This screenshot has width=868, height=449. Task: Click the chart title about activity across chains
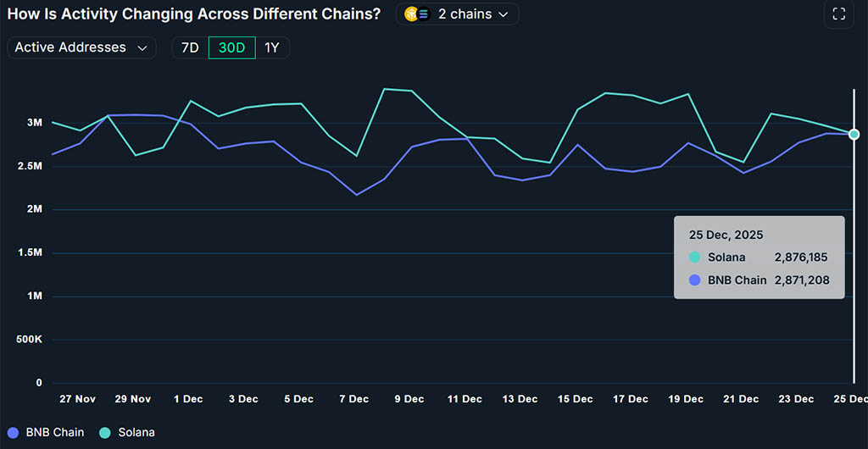[194, 14]
